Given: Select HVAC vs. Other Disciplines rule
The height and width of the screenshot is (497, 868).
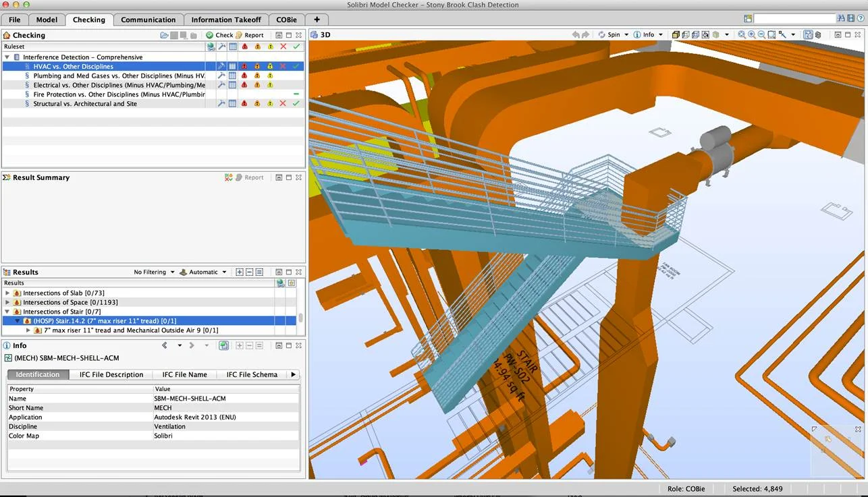Looking at the screenshot, I should click(x=73, y=67).
